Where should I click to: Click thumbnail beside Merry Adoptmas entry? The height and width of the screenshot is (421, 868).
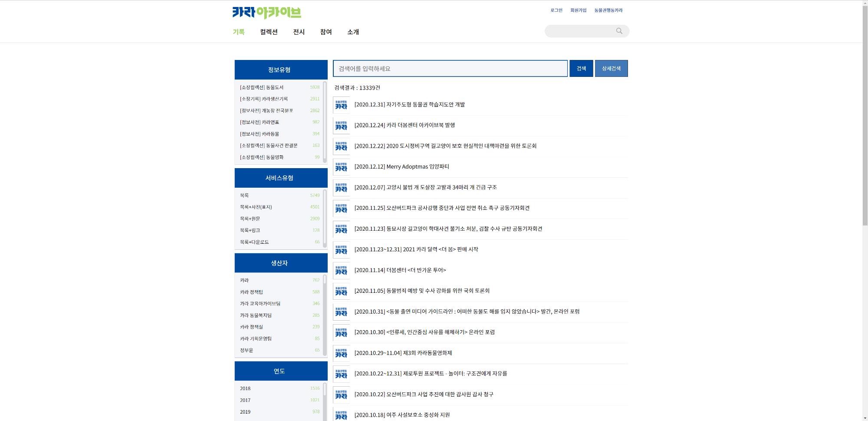[341, 167]
